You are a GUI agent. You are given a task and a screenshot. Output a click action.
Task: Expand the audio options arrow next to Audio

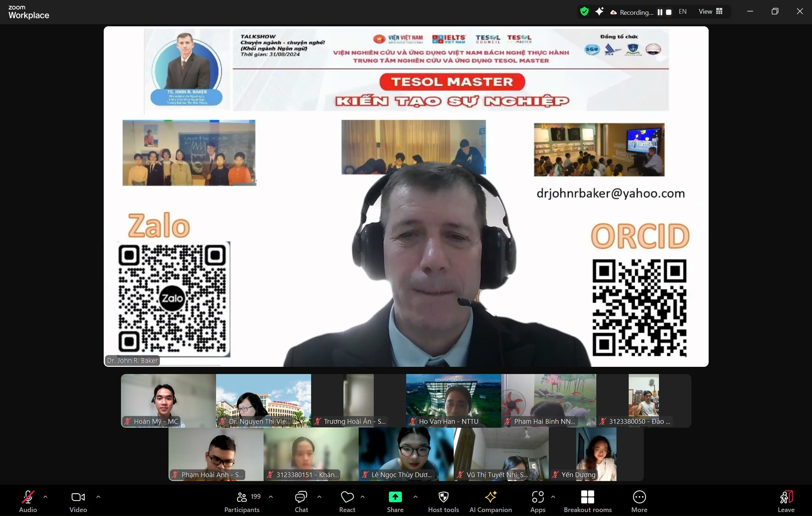[x=45, y=497]
